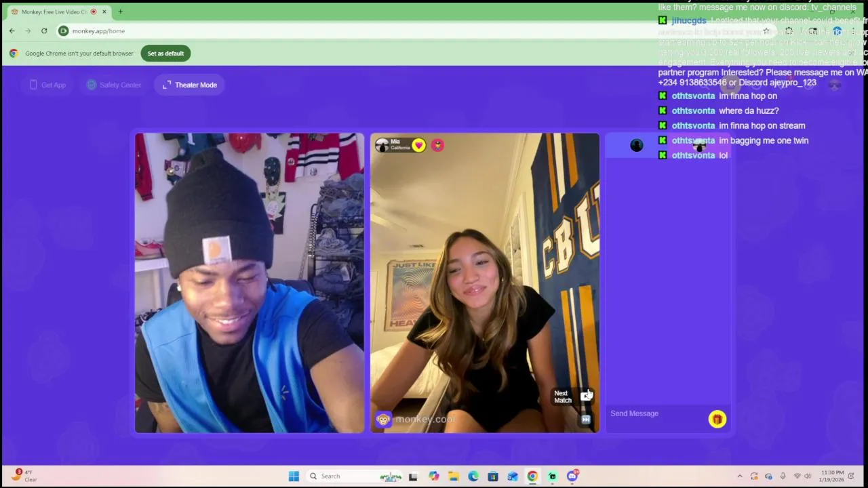868x488 pixels.
Task: Open Microsoft Edge from the taskbar
Action: 473,476
